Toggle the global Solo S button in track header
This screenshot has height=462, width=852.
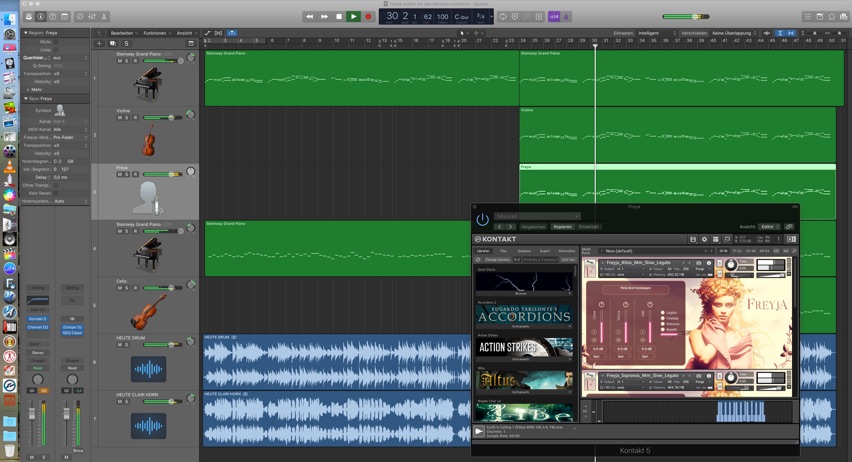point(126,43)
